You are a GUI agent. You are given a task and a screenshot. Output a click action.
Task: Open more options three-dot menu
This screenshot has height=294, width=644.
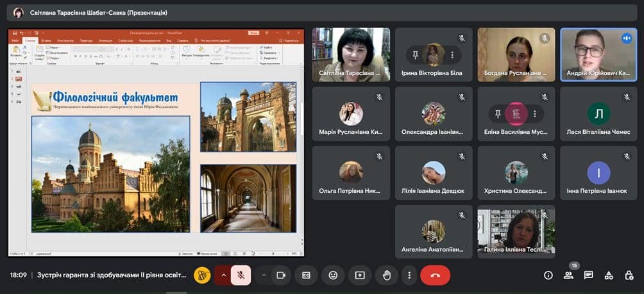pyautogui.click(x=409, y=275)
